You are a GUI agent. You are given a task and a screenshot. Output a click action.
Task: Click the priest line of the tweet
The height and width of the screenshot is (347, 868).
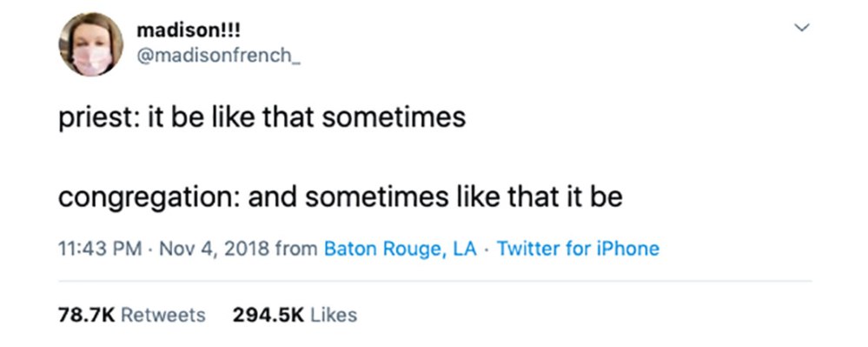[x=262, y=118]
